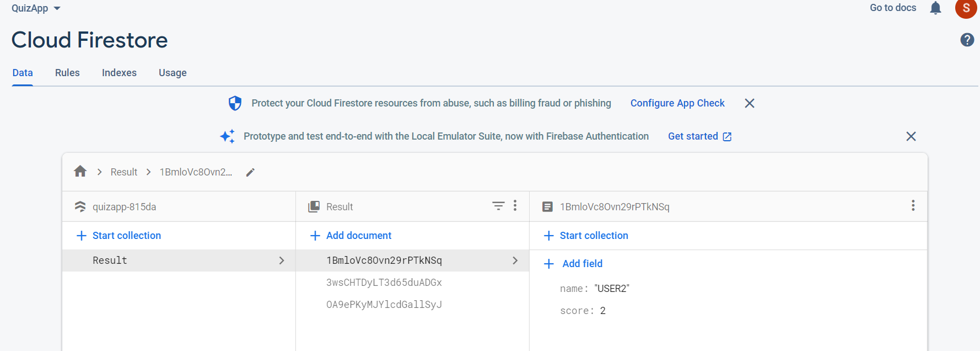Image resolution: width=980 pixels, height=351 pixels.
Task: Select document 1BmloVc8Ovn29rPTkNSq in list
Action: 412,260
